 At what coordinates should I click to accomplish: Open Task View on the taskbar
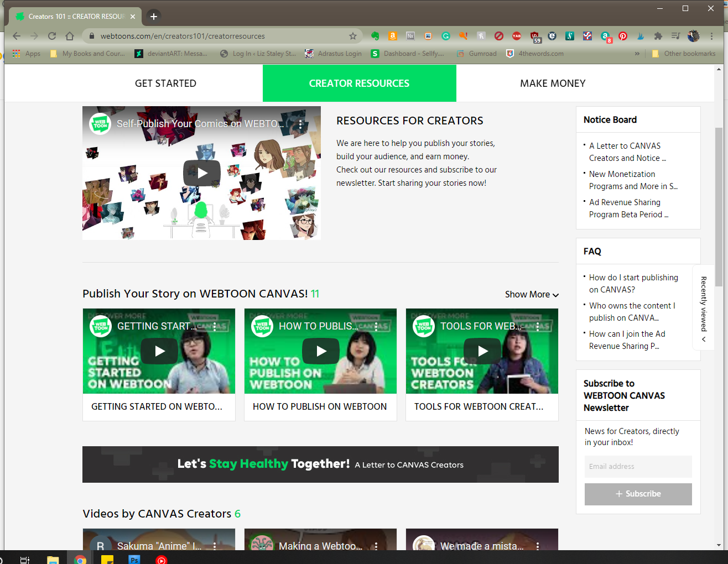(x=25, y=559)
